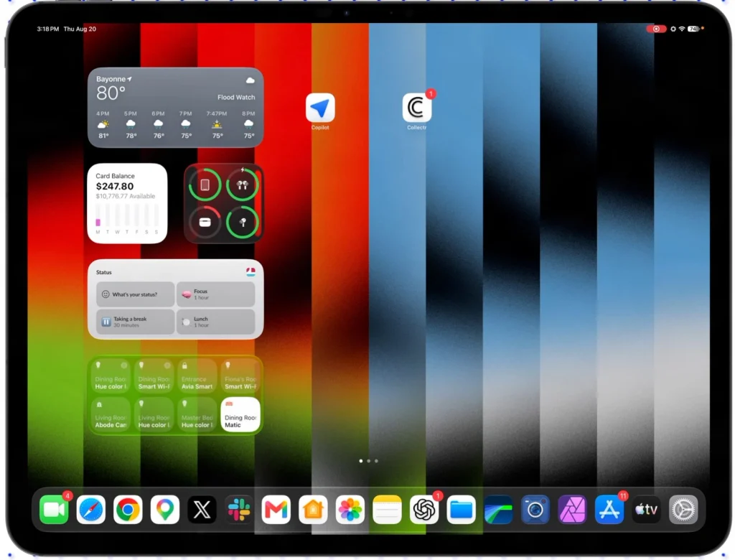Open the green-blue streak app icon in dock

[x=498, y=509]
